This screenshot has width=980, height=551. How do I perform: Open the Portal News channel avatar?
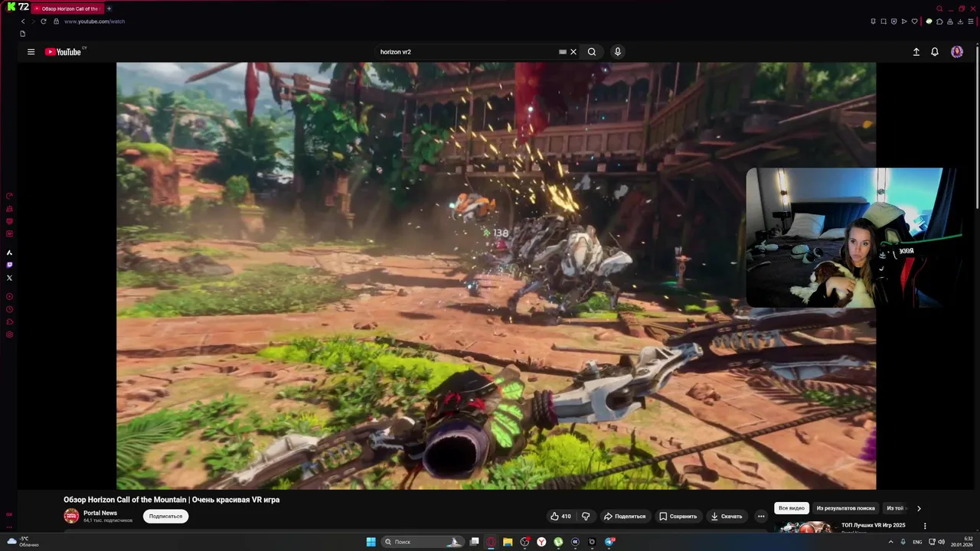pyautogui.click(x=71, y=516)
